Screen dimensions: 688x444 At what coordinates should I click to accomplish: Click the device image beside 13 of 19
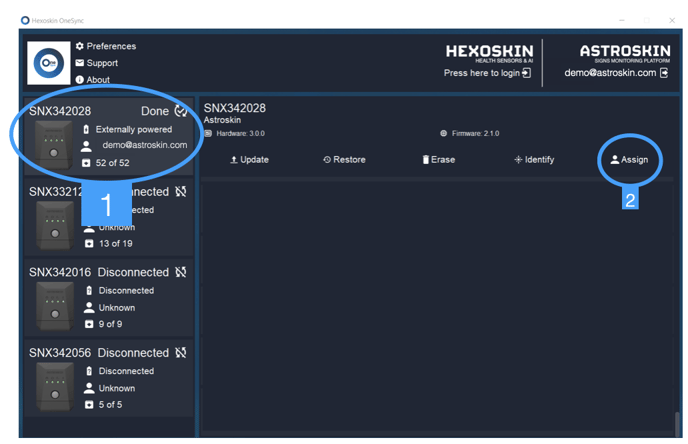pos(55,226)
